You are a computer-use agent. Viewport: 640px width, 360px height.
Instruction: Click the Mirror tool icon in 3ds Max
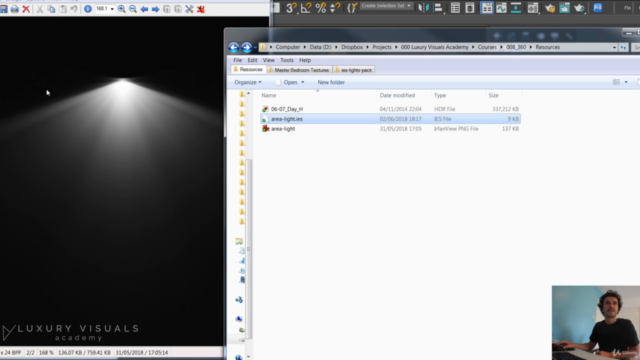coord(424,7)
